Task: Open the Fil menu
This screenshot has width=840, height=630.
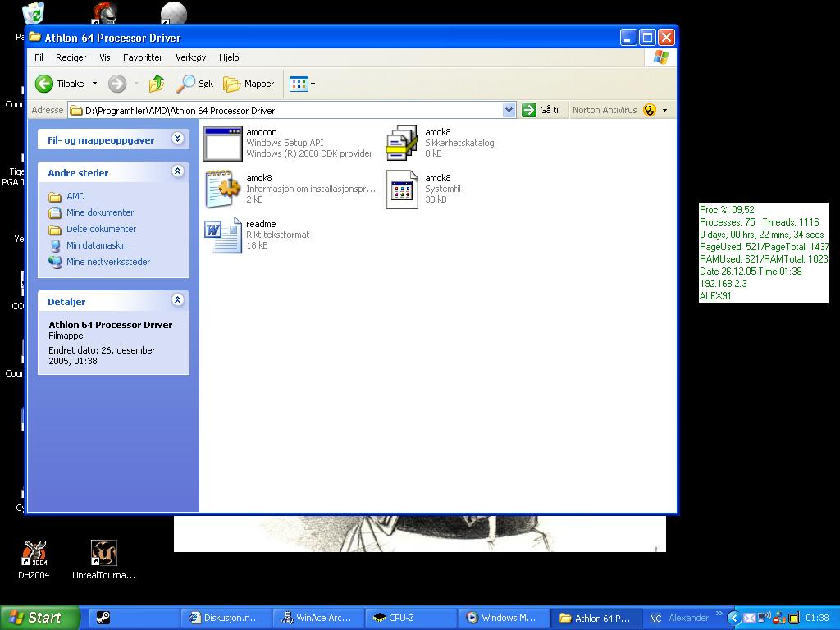Action: 39,57
